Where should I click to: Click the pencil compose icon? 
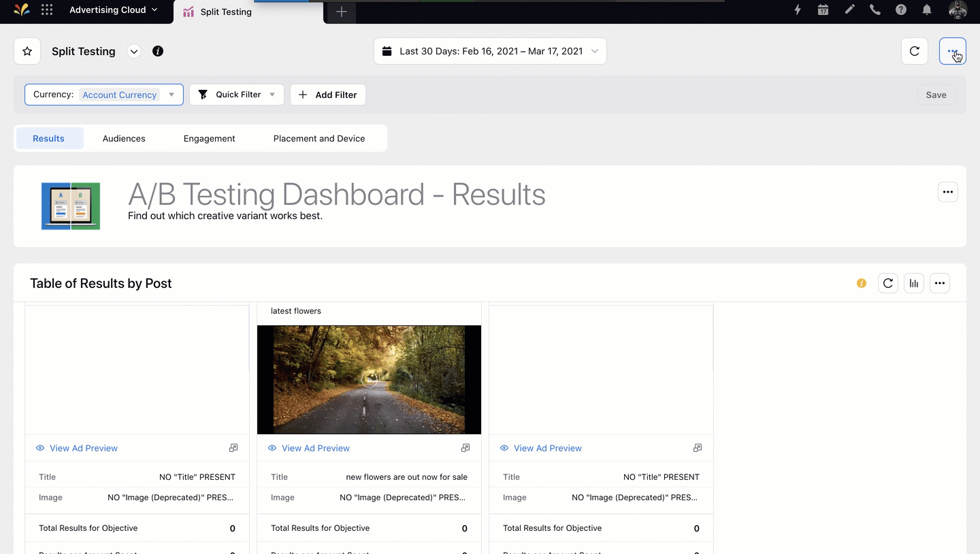point(849,10)
